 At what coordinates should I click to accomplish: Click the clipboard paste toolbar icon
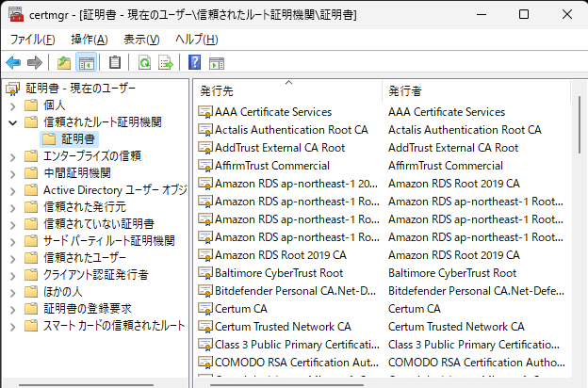click(115, 62)
